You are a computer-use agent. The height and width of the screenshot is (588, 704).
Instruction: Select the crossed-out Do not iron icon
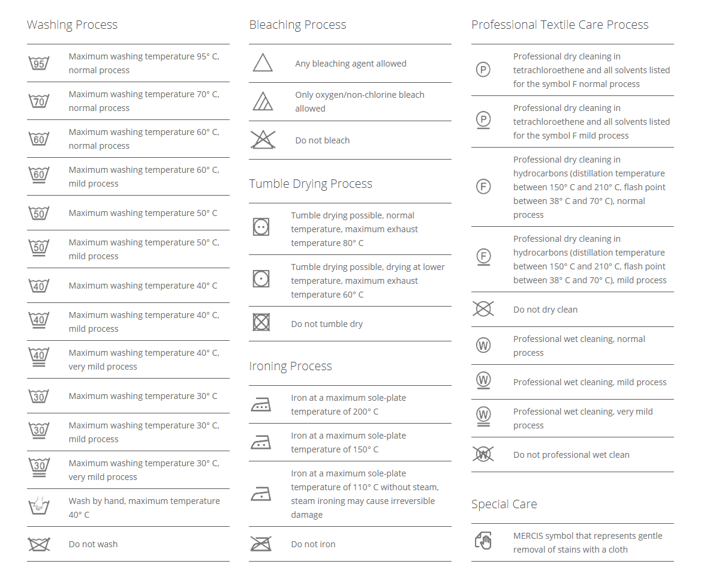point(261,544)
